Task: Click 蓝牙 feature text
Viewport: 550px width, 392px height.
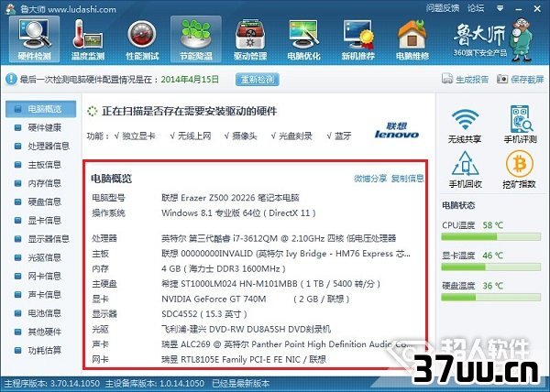Action: click(339, 136)
